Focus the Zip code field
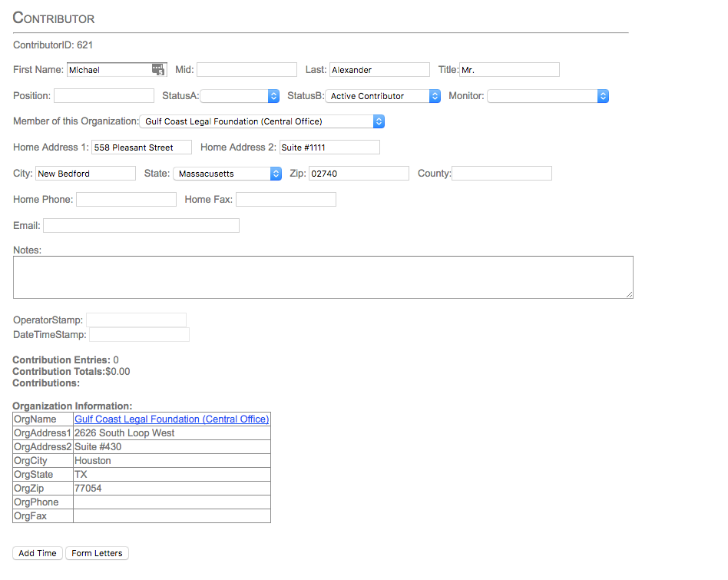This screenshot has height=580, width=728. point(359,174)
